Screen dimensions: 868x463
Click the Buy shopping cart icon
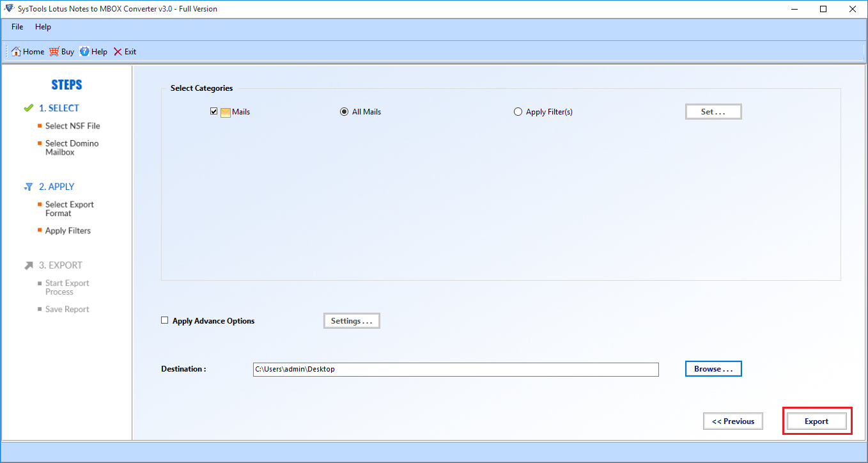[x=54, y=52]
